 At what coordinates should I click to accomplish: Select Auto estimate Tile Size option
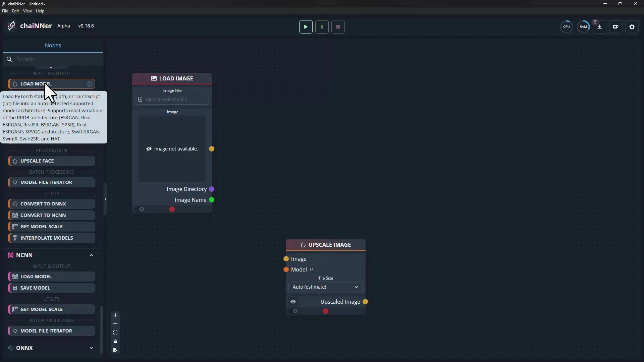[x=326, y=287]
